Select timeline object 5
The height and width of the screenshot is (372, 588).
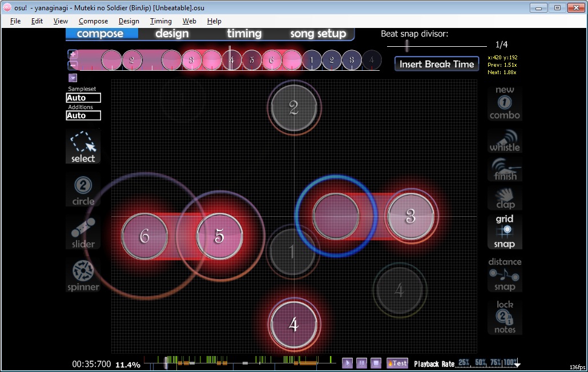point(252,60)
